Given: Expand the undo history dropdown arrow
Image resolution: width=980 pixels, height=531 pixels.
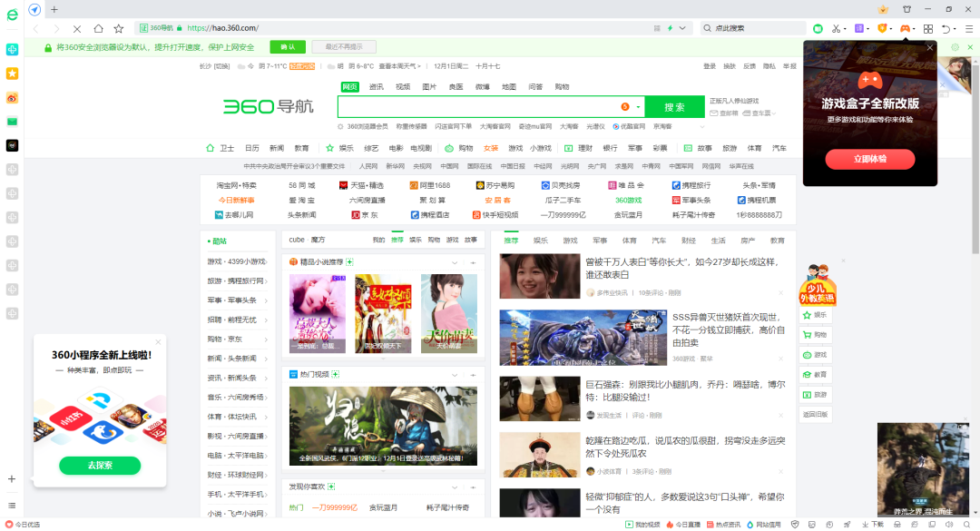Looking at the screenshot, I should pyautogui.click(x=955, y=29).
